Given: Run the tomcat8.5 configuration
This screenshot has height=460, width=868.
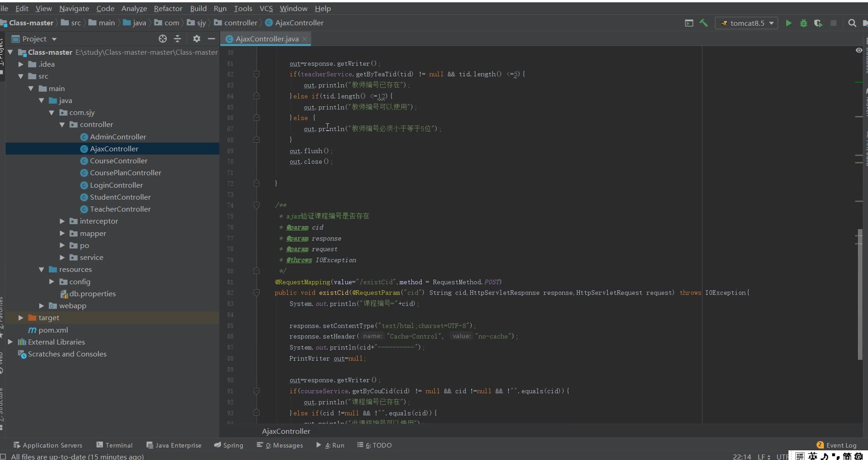Looking at the screenshot, I should tap(788, 23).
